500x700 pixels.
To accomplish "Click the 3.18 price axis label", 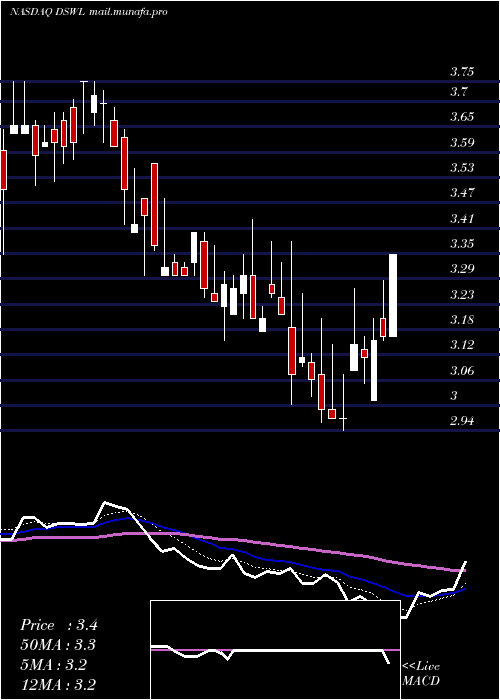I will [462, 320].
